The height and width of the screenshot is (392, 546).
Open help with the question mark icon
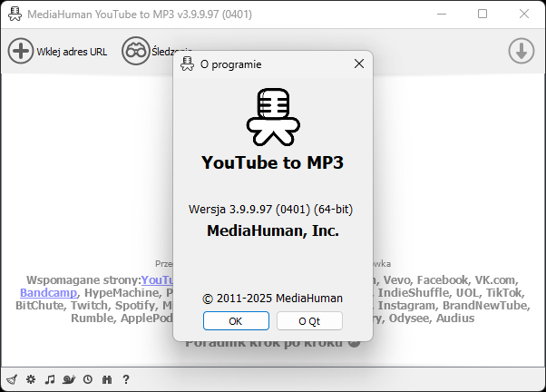coord(126,379)
